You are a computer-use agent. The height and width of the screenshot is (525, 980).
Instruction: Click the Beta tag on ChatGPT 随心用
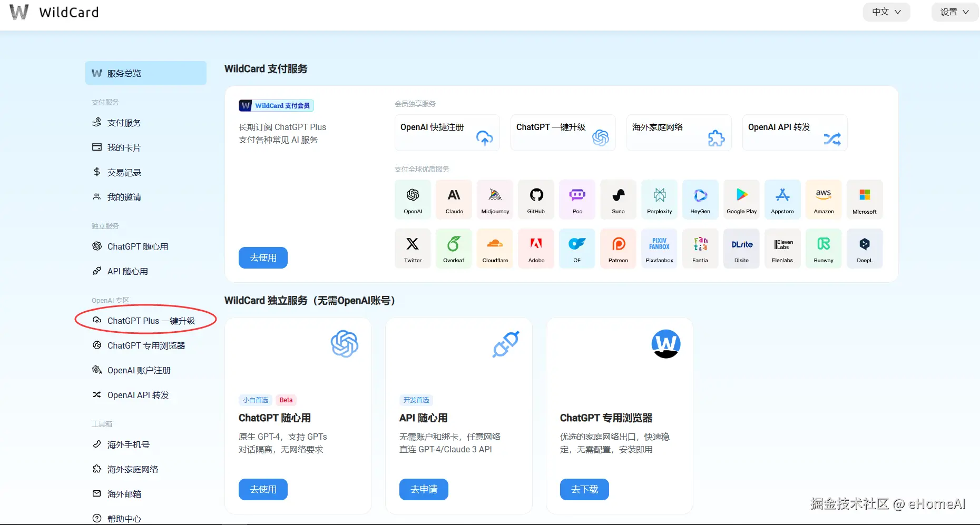[x=286, y=400]
